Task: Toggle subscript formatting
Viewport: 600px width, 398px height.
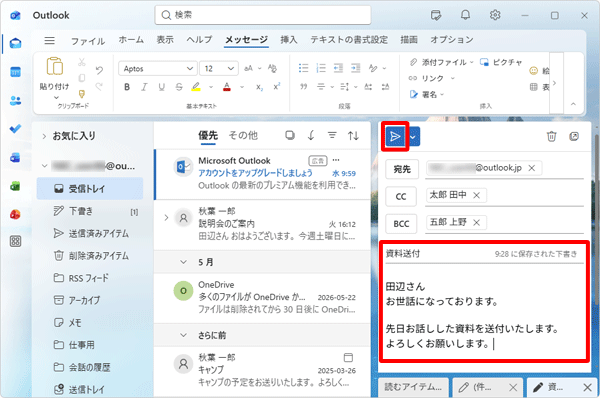Action: [x=259, y=87]
